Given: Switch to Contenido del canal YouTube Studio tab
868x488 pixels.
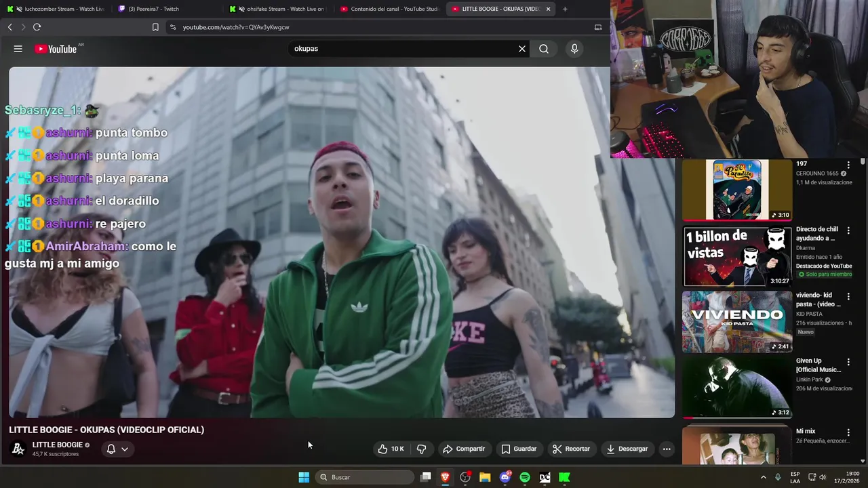Looking at the screenshot, I should click(x=390, y=9).
